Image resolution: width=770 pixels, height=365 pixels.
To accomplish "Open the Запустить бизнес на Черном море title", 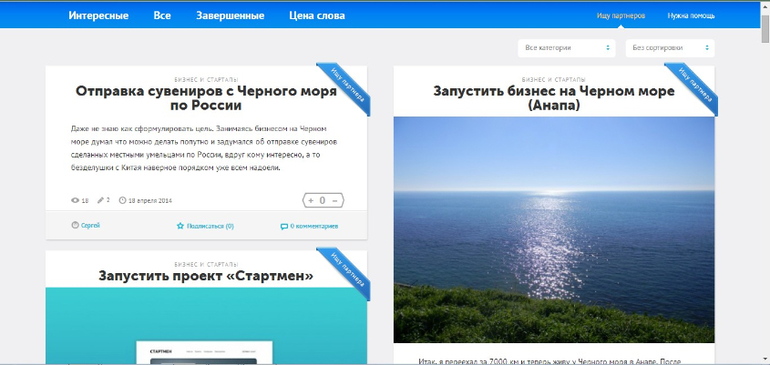I will tap(554, 98).
